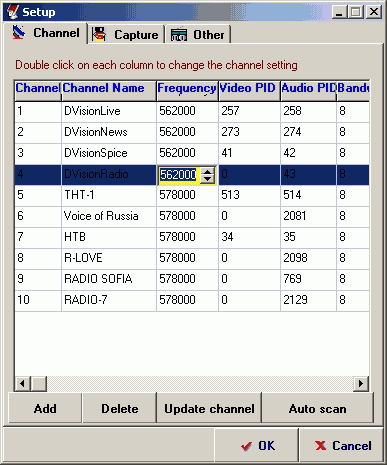
Task: Click the Capture tab's recorder icon
Action: 99,35
